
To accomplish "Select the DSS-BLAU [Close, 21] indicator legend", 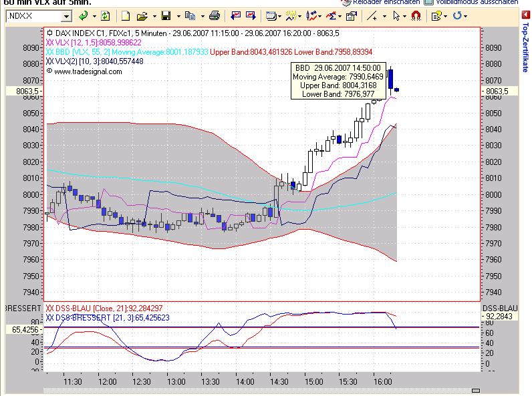I will point(104,309).
